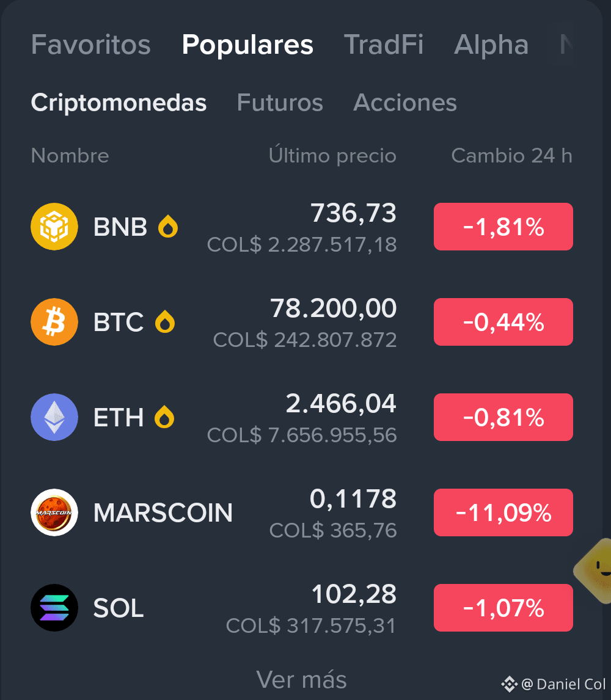Click the Solana logo icon

click(54, 608)
